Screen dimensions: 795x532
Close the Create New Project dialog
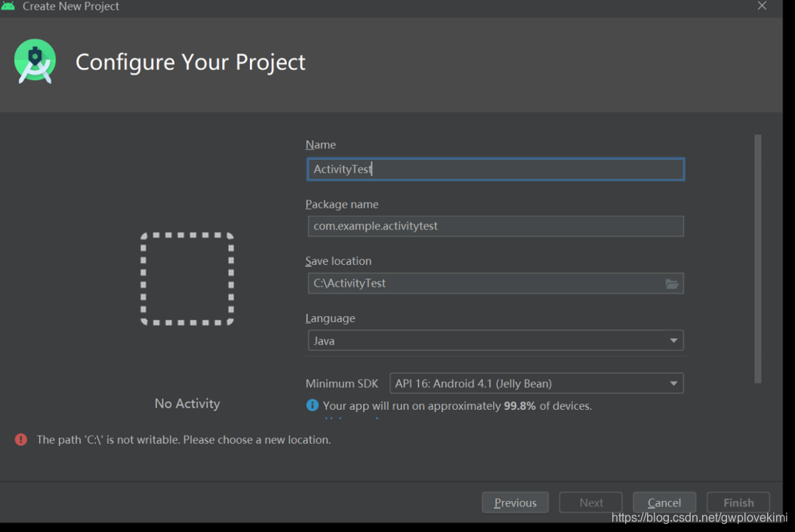[762, 5]
